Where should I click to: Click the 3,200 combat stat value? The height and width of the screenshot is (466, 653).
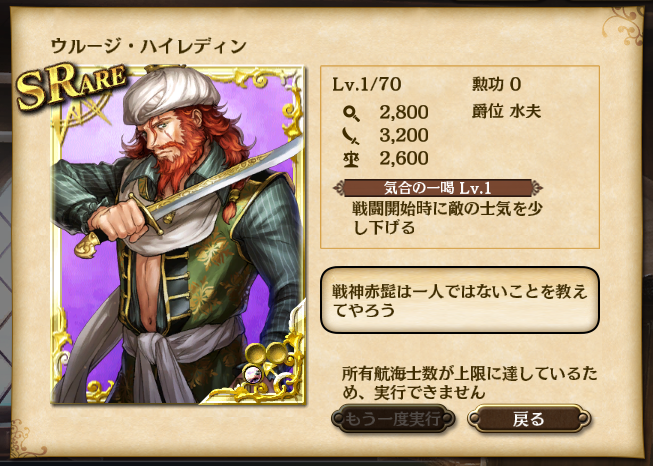404,135
